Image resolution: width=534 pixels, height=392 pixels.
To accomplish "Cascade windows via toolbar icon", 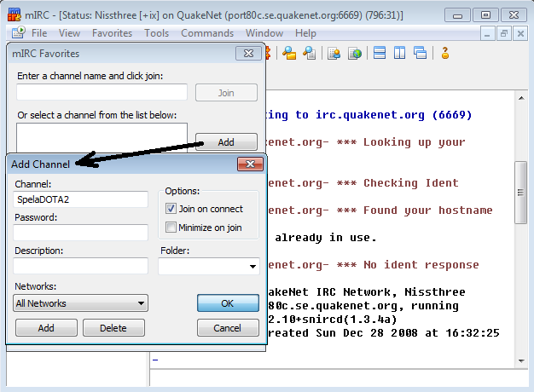I will pyautogui.click(x=420, y=53).
